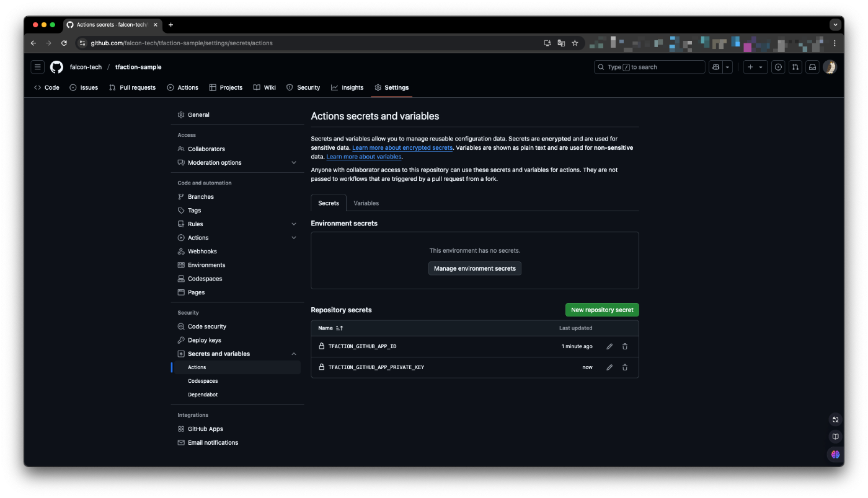The width and height of the screenshot is (868, 498).
Task: Click the site information icon in address bar
Action: click(82, 43)
